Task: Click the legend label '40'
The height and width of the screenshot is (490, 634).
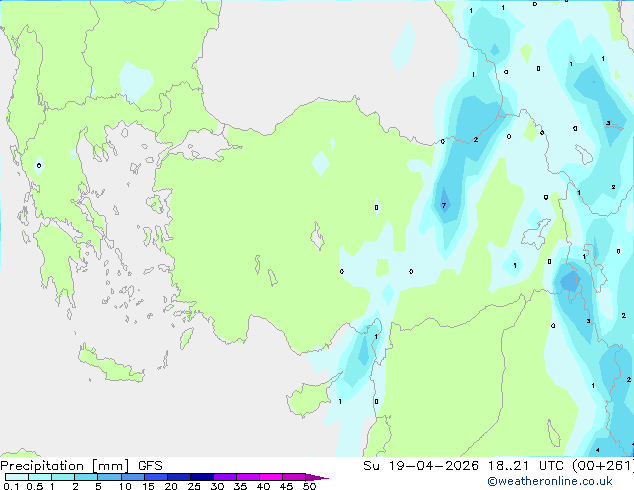Action: 263,486
